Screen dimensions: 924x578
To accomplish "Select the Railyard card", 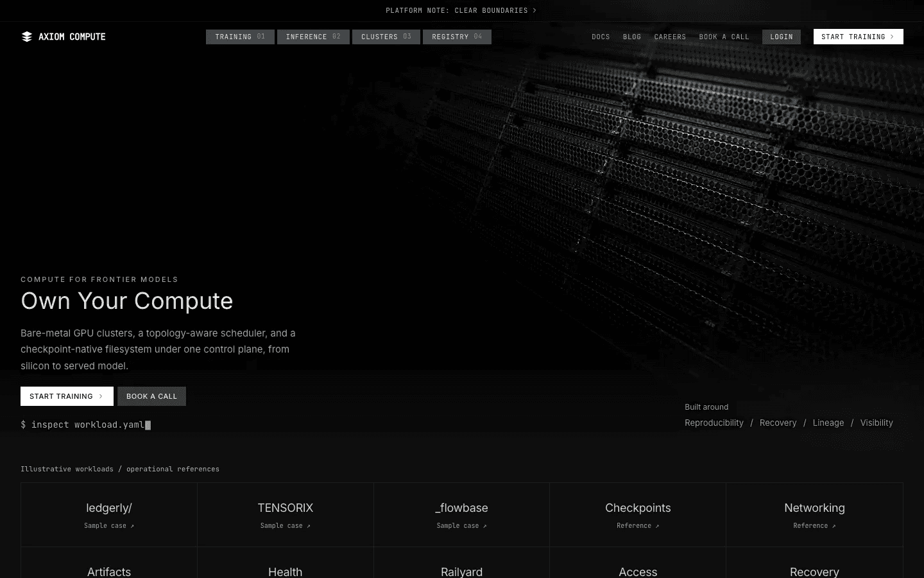I will click(x=462, y=563).
